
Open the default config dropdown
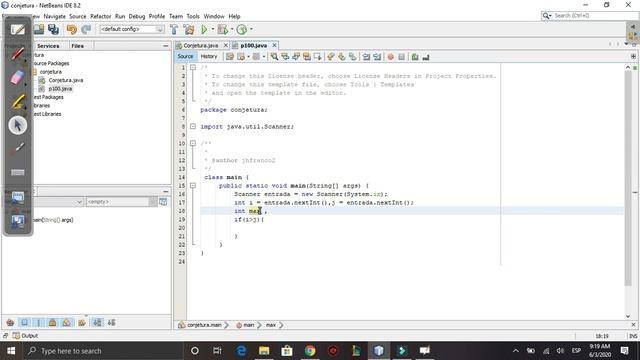pyautogui.click(x=132, y=29)
